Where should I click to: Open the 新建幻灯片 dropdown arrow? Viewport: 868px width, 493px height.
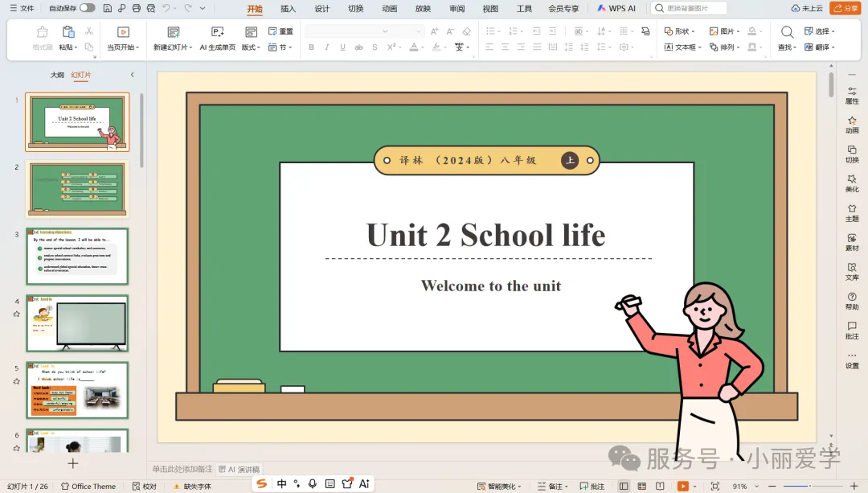[x=191, y=47]
